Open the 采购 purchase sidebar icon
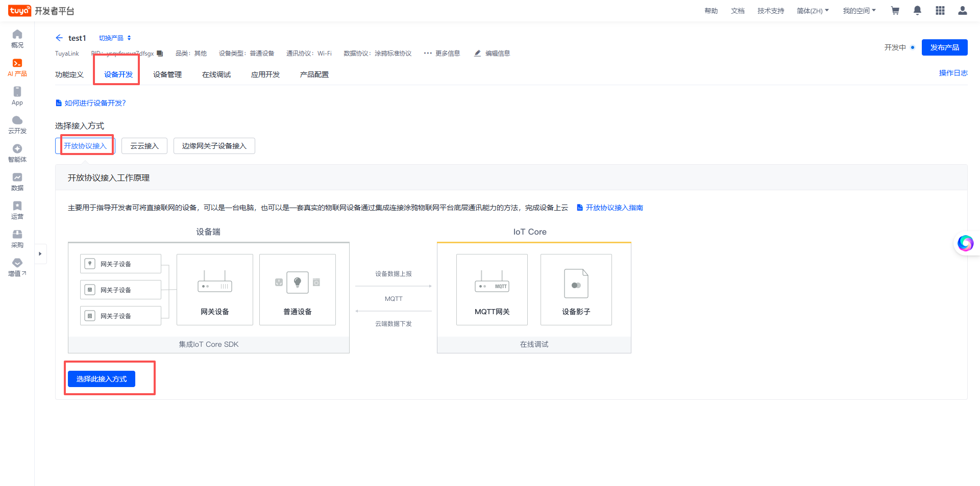Image resolution: width=980 pixels, height=486 pixels. 17,239
